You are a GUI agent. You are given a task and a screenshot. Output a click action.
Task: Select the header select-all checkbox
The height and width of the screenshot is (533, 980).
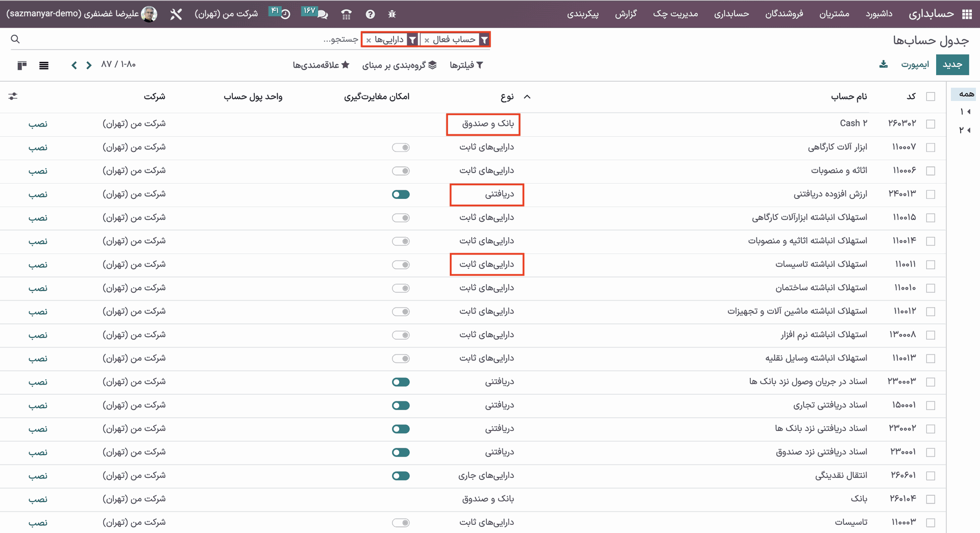point(930,96)
